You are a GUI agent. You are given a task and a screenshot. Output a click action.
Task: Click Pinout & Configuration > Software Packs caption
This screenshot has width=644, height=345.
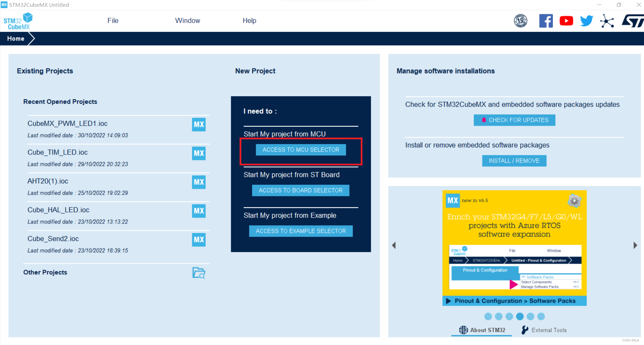pyautogui.click(x=514, y=301)
